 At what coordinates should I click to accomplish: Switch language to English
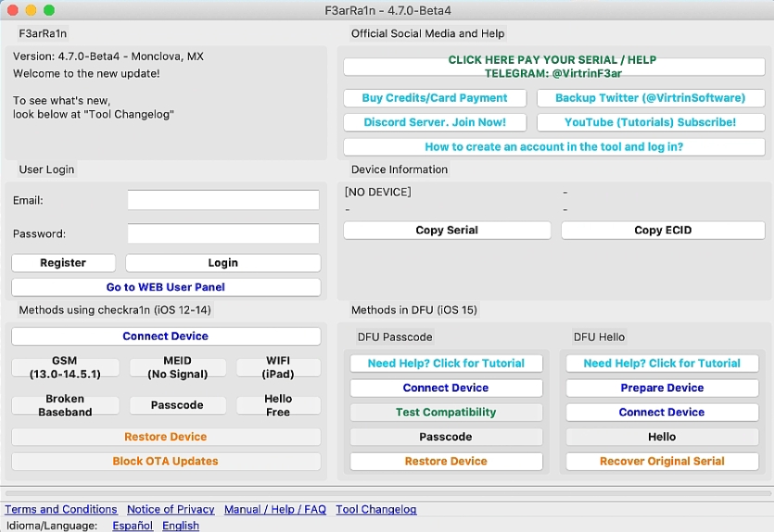181,526
